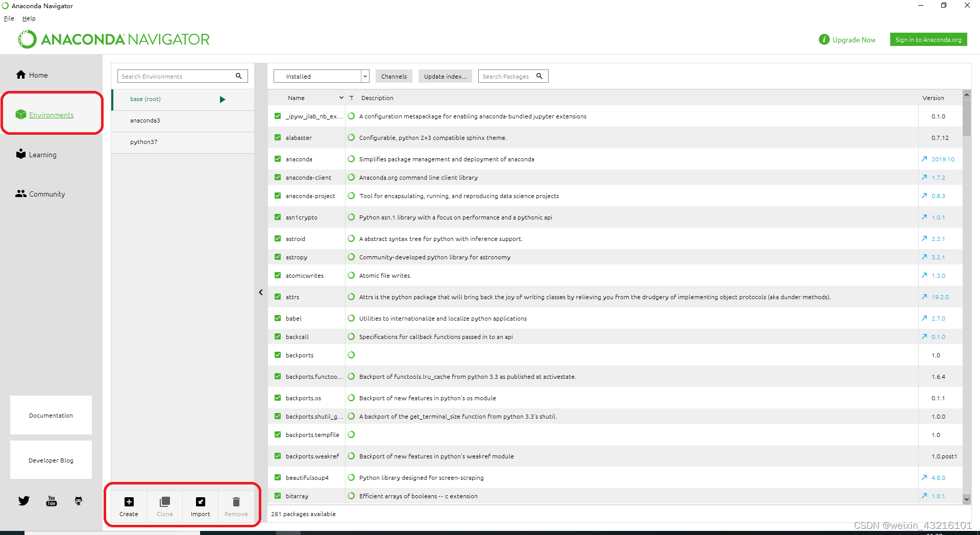
Task: Click the Channels button
Action: coord(394,76)
